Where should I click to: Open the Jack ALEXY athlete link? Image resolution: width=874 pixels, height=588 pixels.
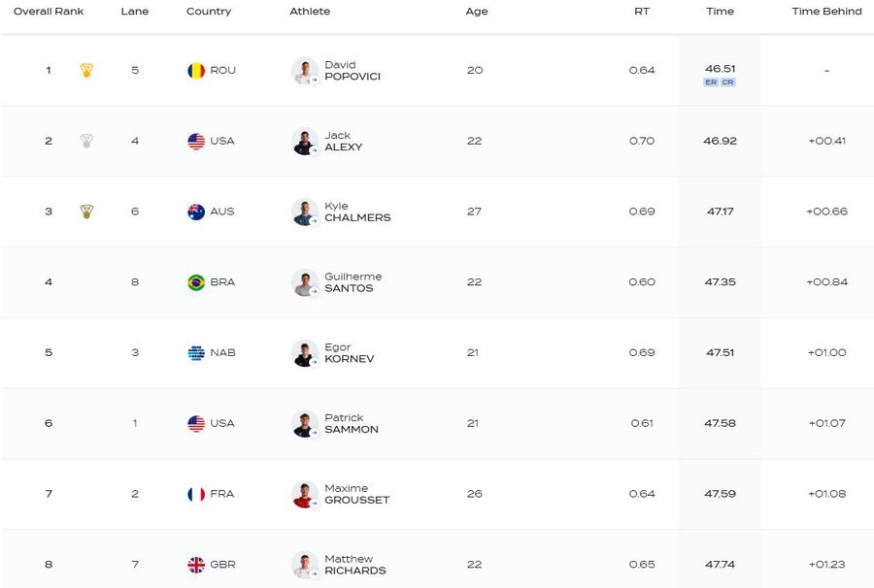click(x=344, y=141)
